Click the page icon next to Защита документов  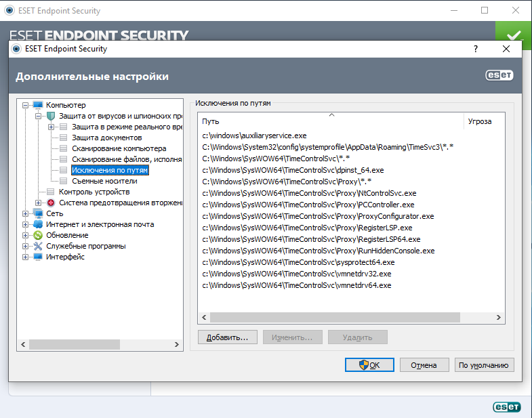[x=64, y=138]
